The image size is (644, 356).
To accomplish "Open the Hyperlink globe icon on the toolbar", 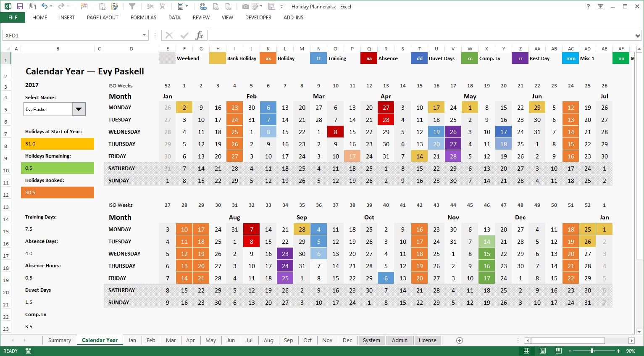I will pyautogui.click(x=203, y=6).
